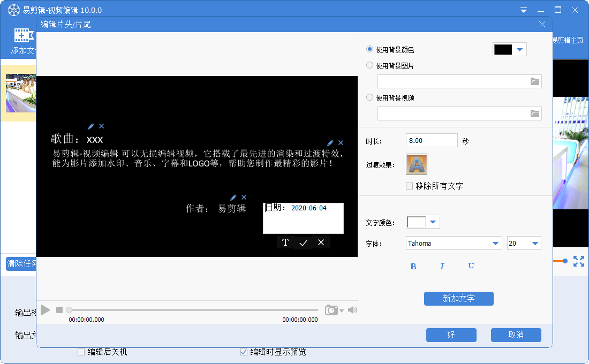Browse for a background video folder icon

click(x=535, y=113)
